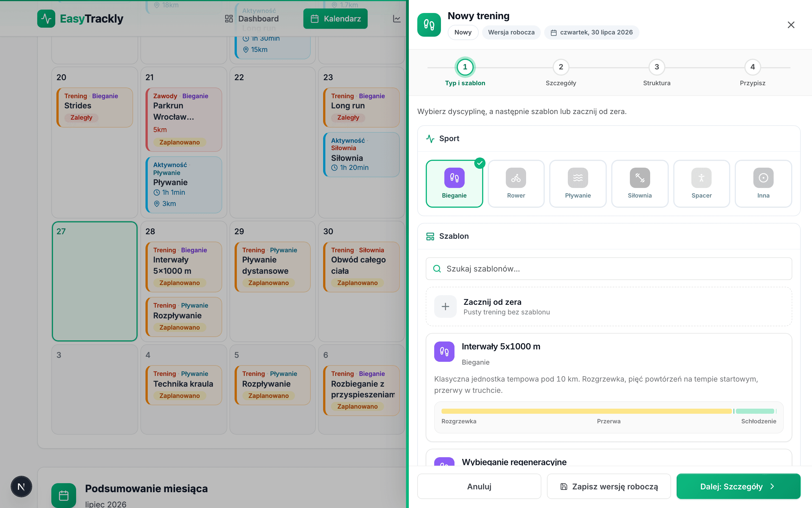This screenshot has width=812, height=508.
Task: Click the plus icon for Zacznij od zera
Action: pos(445,306)
